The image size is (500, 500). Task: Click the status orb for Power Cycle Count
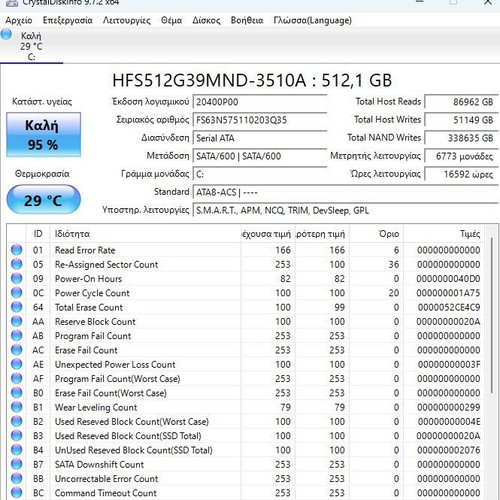(x=16, y=293)
